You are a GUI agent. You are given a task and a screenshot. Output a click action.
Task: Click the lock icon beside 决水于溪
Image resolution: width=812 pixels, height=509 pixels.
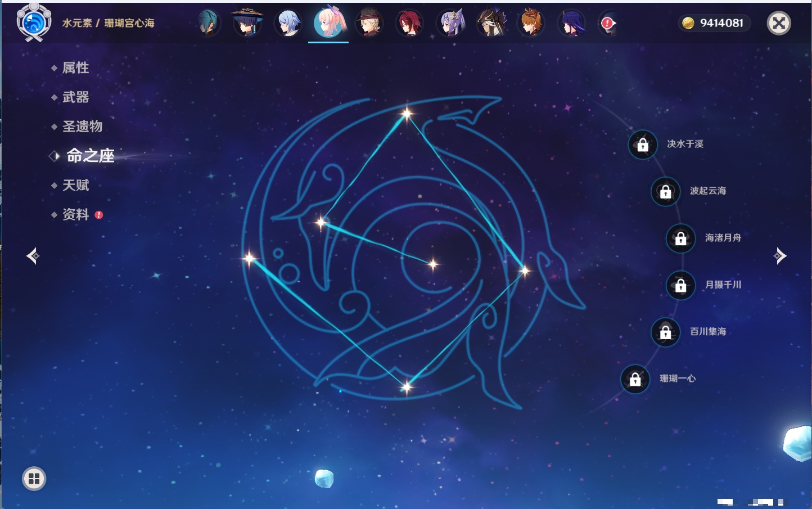pos(643,145)
